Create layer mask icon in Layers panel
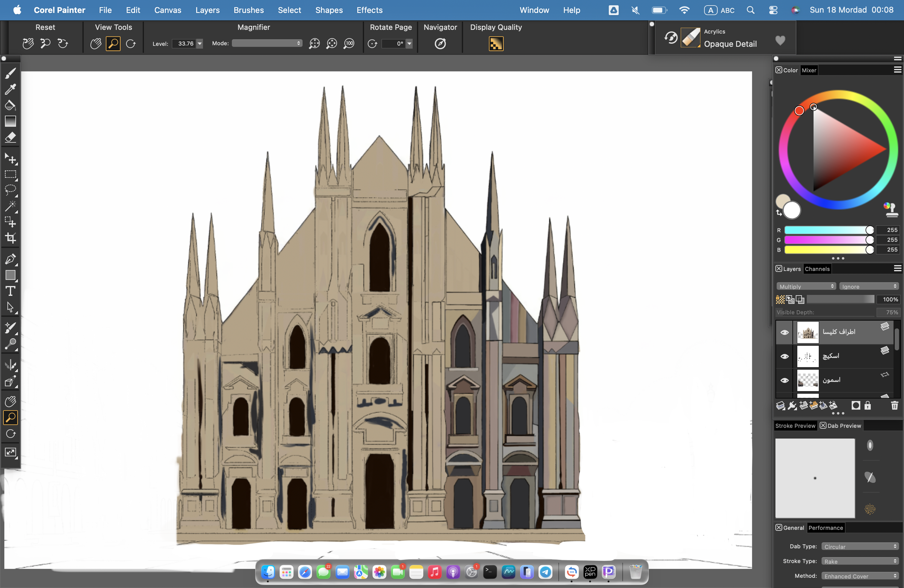The image size is (904, 588). point(856,405)
